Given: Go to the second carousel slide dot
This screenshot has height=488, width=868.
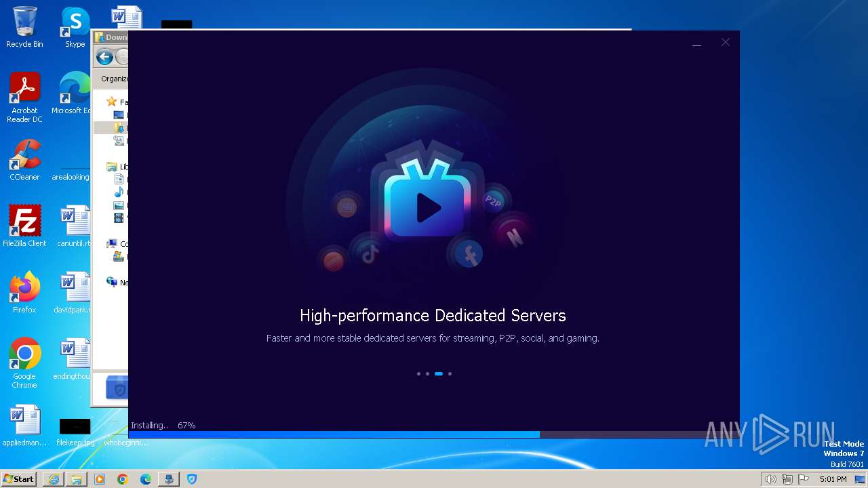Looking at the screenshot, I should point(427,373).
